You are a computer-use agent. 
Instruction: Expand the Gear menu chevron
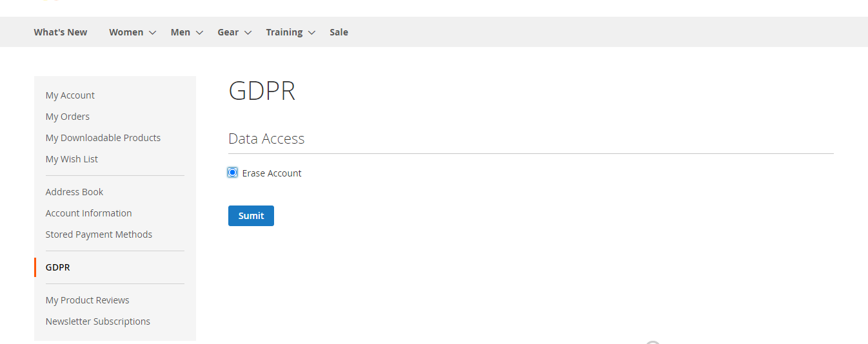(248, 33)
